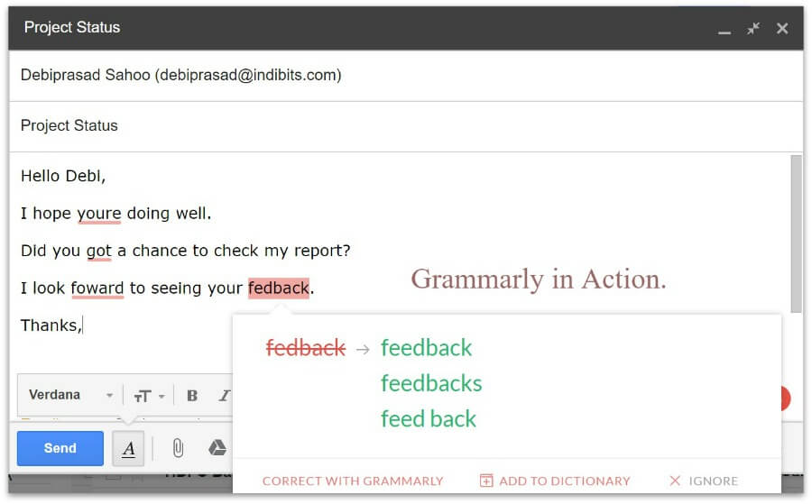Click Correct with Grammarly
812x504 pixels.
click(x=353, y=481)
